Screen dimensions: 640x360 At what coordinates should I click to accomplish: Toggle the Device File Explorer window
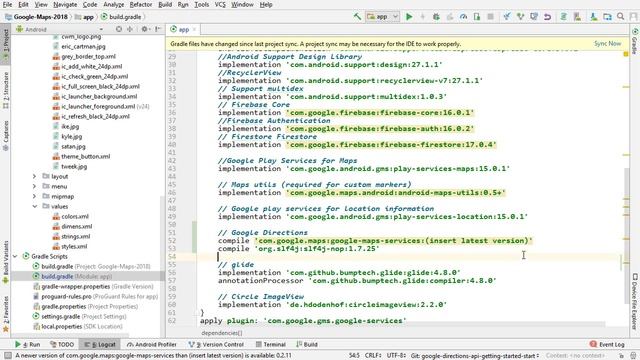[x=635, y=301]
